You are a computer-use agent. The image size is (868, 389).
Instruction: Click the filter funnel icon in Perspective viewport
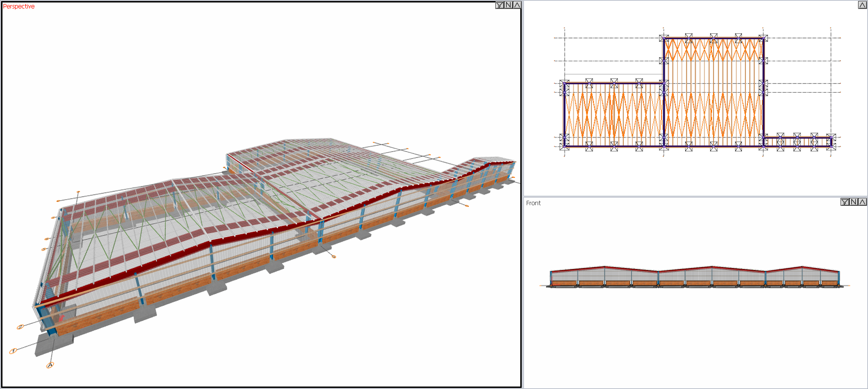[500, 5]
